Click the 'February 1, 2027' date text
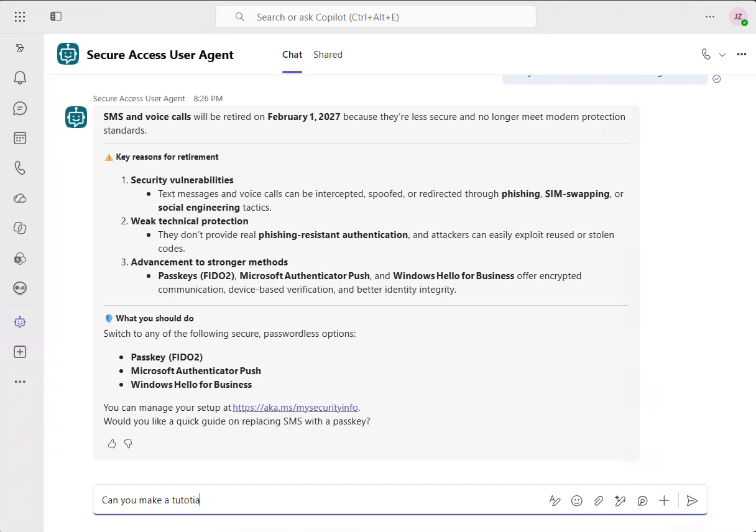This screenshot has height=532, width=756. point(304,117)
